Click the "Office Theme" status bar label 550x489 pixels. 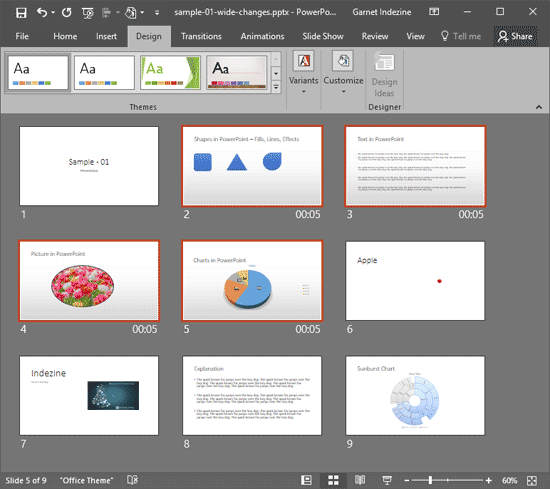87,480
